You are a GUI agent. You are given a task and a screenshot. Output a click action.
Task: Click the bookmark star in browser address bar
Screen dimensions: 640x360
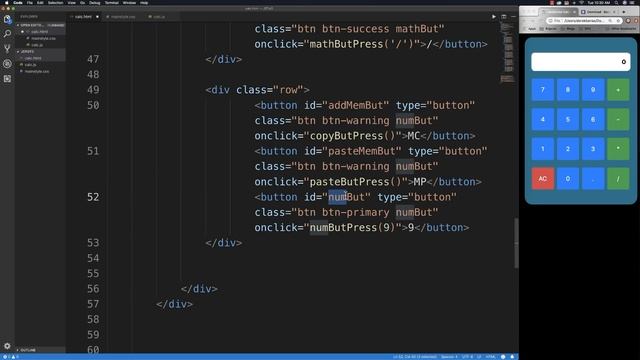(x=618, y=20)
